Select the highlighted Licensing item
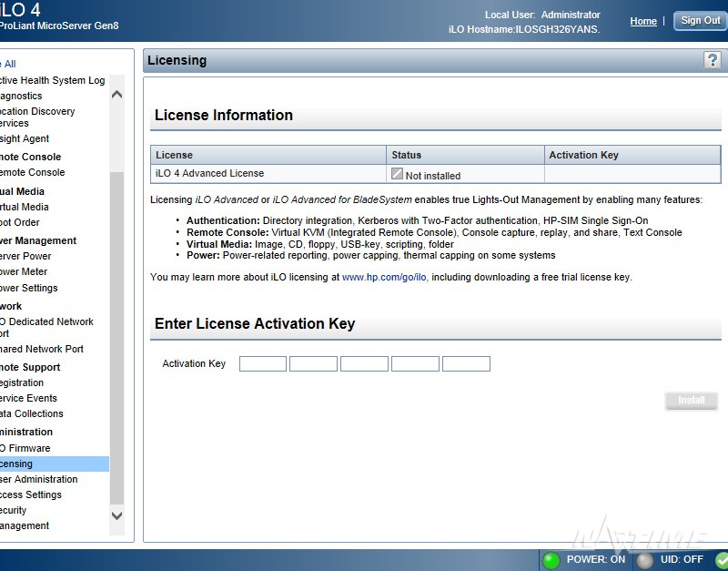 tap(55, 464)
